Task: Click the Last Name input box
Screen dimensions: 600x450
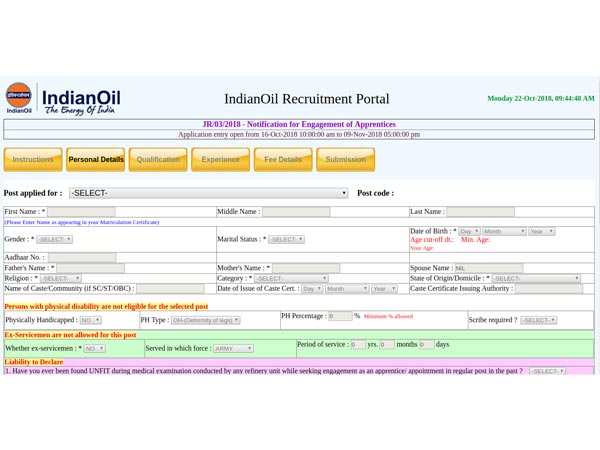Action: (x=481, y=212)
